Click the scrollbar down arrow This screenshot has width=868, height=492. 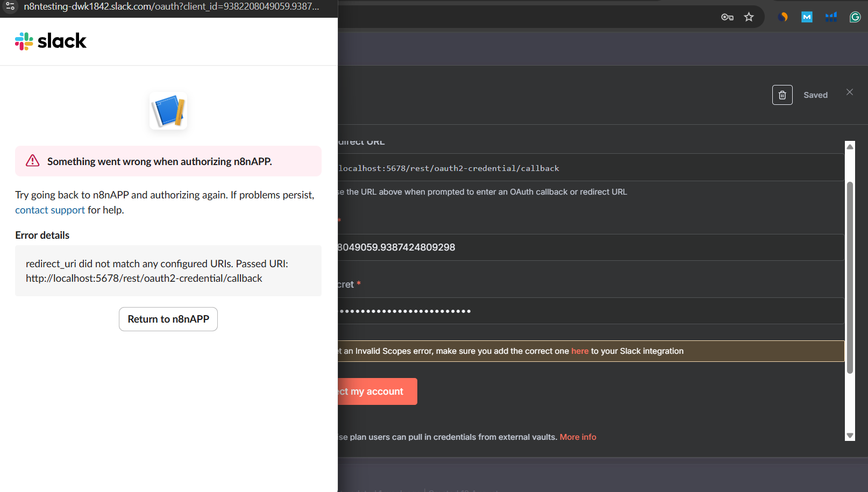(x=850, y=436)
